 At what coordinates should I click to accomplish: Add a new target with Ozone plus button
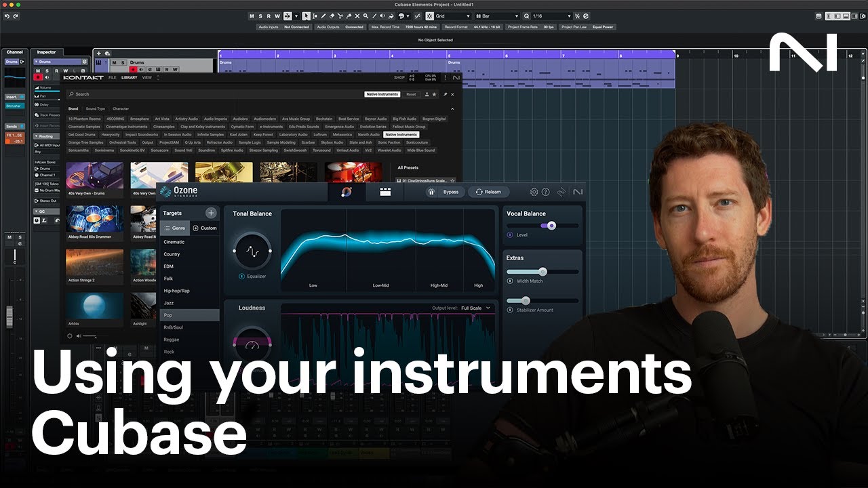211,213
